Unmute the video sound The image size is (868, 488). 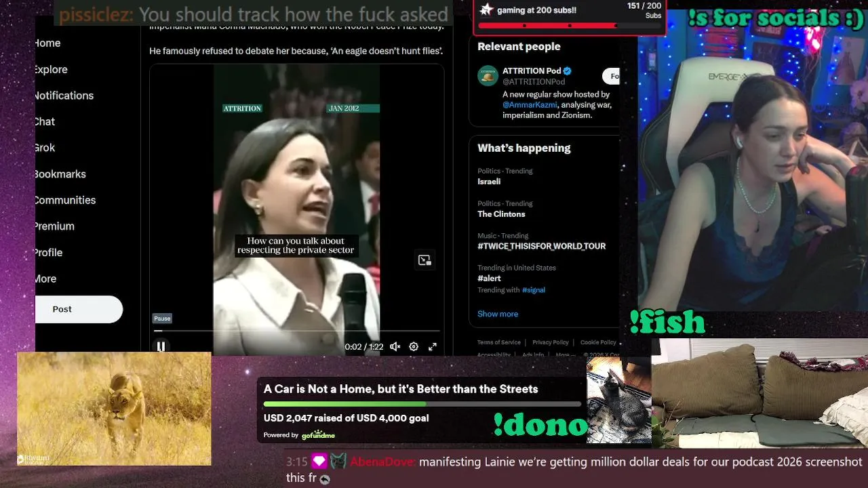click(x=395, y=346)
